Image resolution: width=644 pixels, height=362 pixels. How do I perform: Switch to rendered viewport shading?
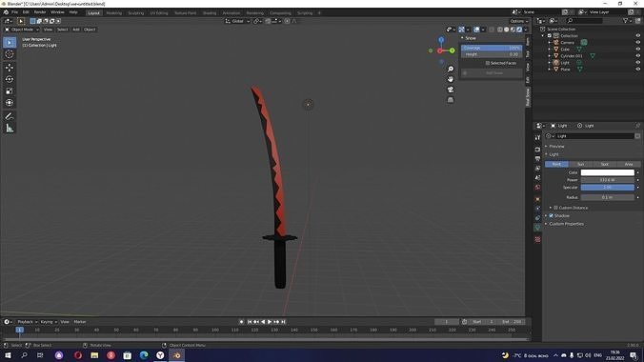tap(519, 30)
